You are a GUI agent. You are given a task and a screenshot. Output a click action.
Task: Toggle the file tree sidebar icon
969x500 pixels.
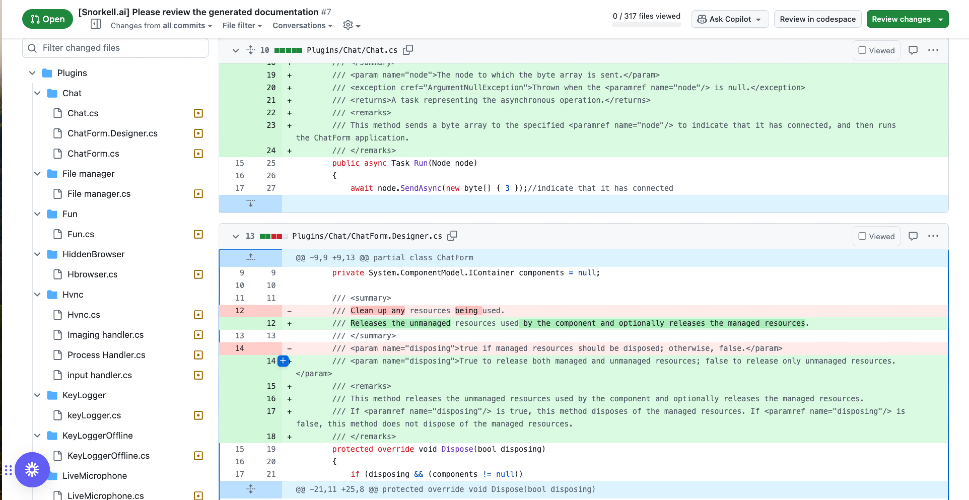click(x=95, y=25)
